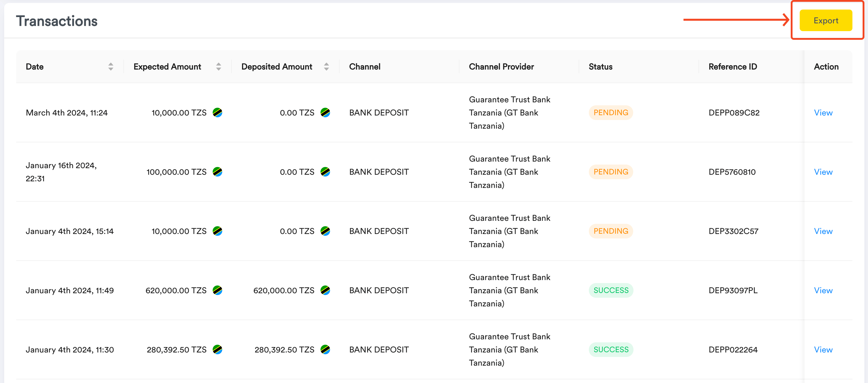This screenshot has height=383, width=868.
Task: Click date January 4th 2024, 15:14
Action: (70, 231)
